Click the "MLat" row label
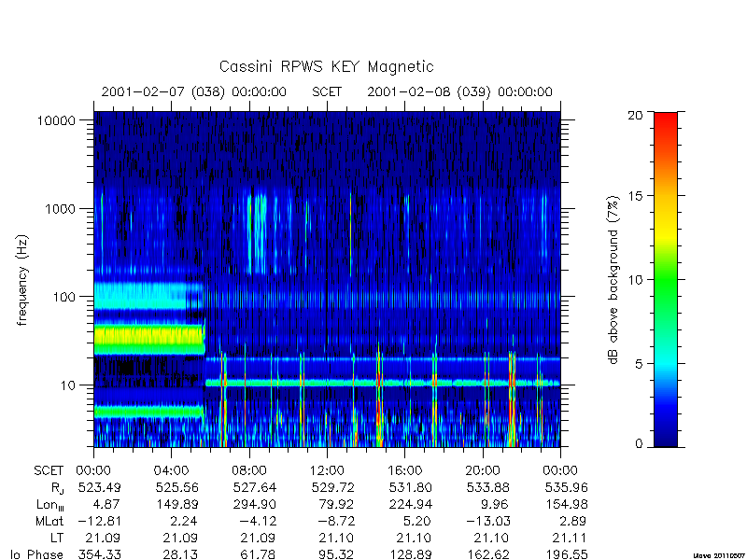 tap(49, 521)
